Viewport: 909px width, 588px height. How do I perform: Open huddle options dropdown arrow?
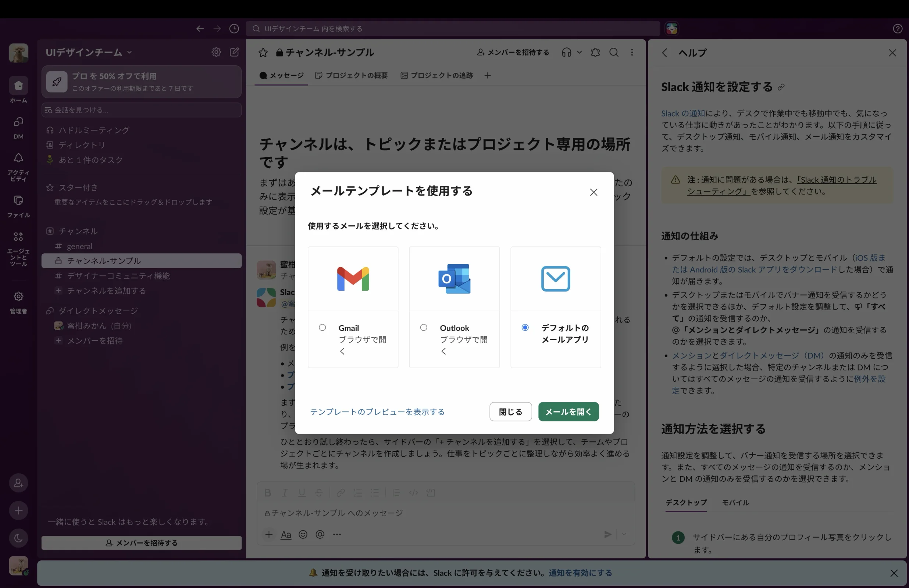click(x=580, y=52)
